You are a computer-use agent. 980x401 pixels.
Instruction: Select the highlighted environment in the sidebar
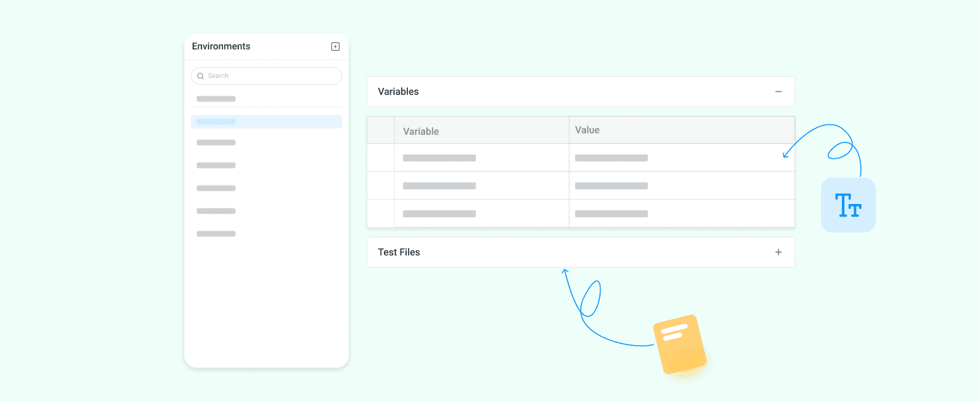(266, 121)
